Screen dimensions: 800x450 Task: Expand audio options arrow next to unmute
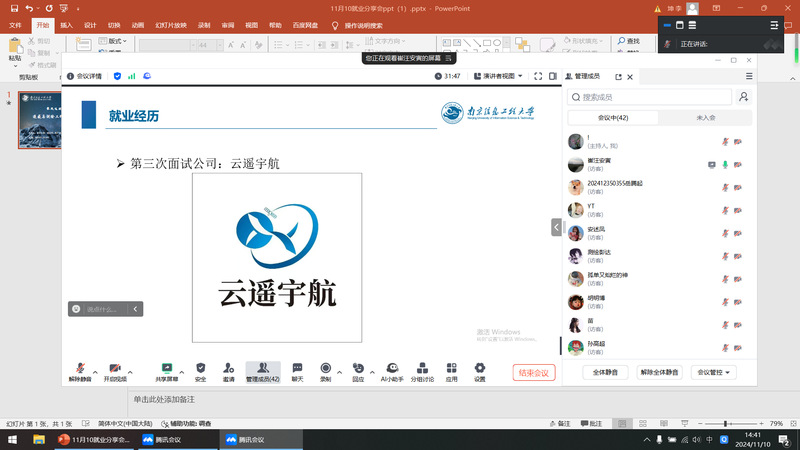click(95, 372)
